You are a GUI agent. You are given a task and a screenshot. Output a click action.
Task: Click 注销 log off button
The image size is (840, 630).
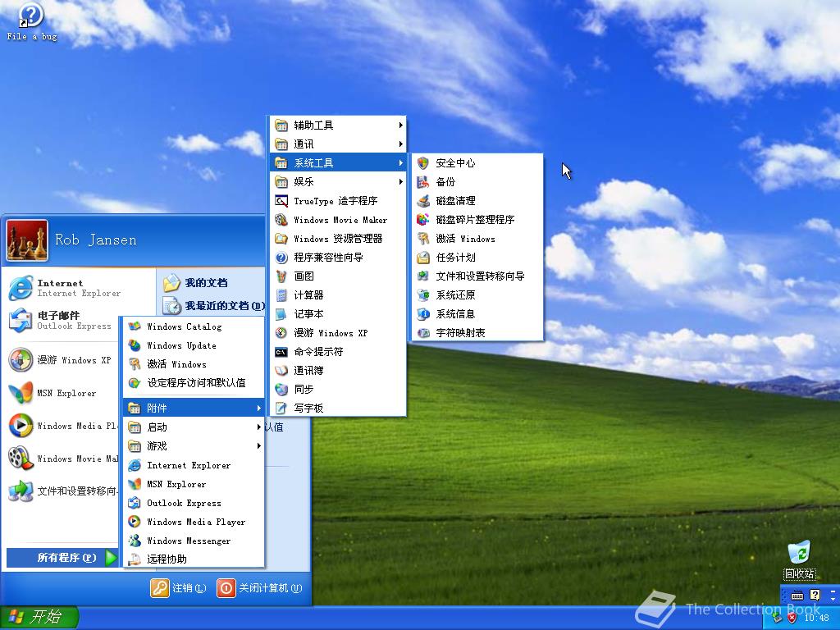click(x=178, y=587)
